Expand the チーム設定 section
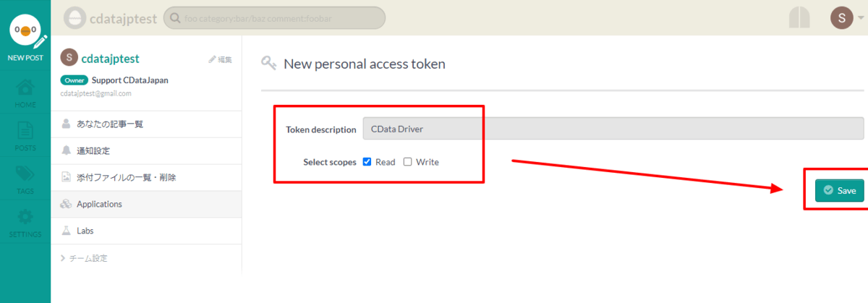This screenshot has height=303, width=868. [x=85, y=258]
